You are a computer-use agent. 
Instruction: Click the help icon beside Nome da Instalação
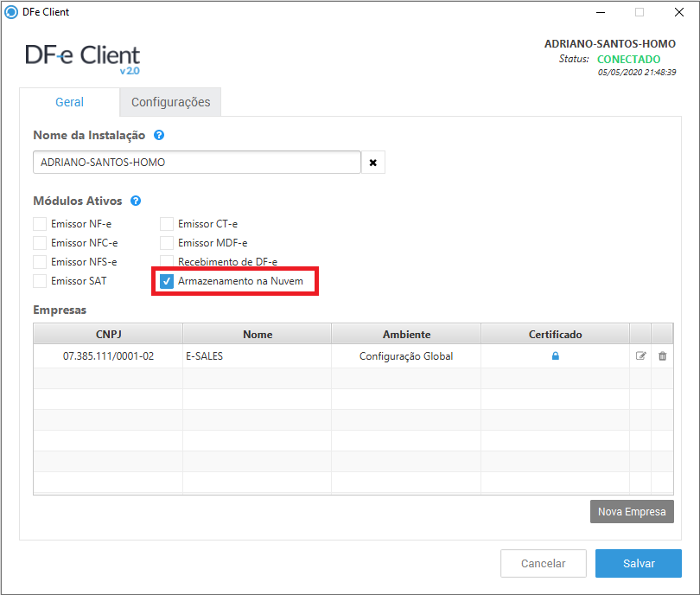(159, 136)
